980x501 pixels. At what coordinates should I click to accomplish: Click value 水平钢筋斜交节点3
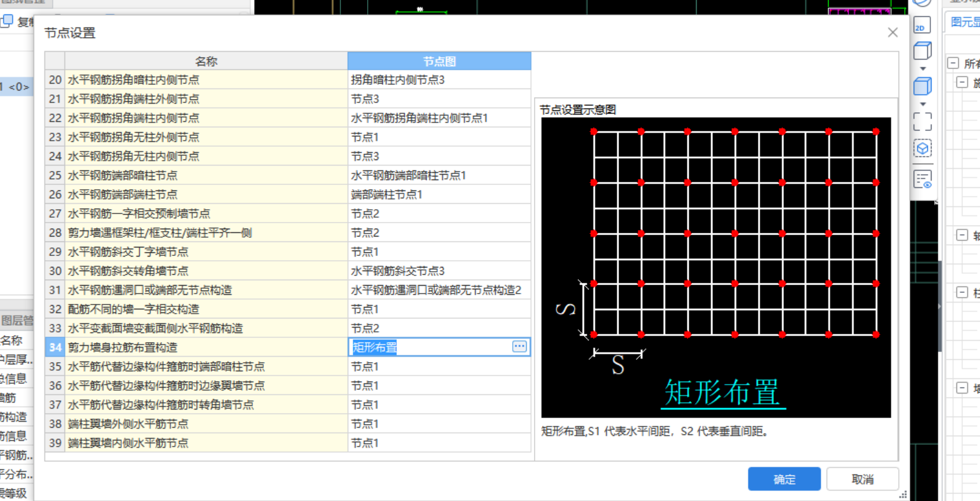pos(439,271)
